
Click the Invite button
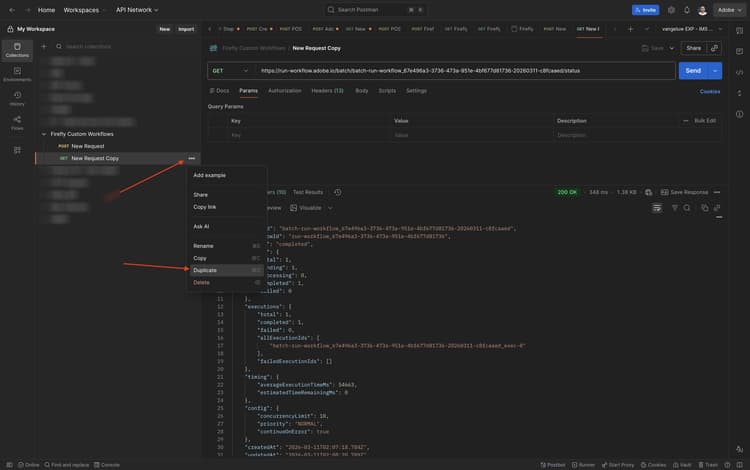pyautogui.click(x=645, y=10)
